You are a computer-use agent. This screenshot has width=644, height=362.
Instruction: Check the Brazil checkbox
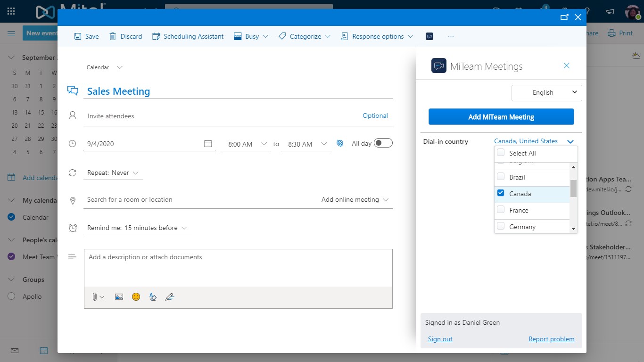pos(501,177)
